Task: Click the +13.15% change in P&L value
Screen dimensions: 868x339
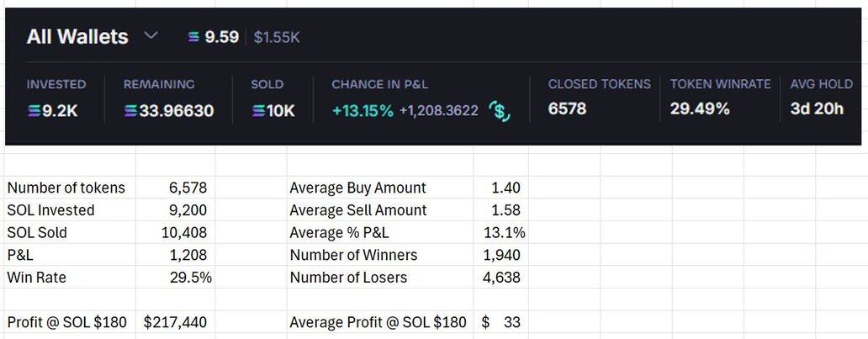Action: pos(363,110)
